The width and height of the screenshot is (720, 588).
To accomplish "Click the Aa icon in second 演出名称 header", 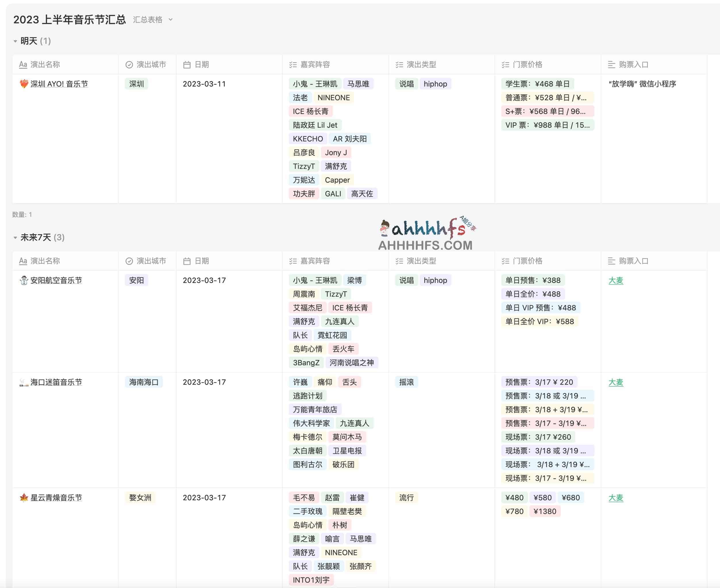I will (23, 261).
